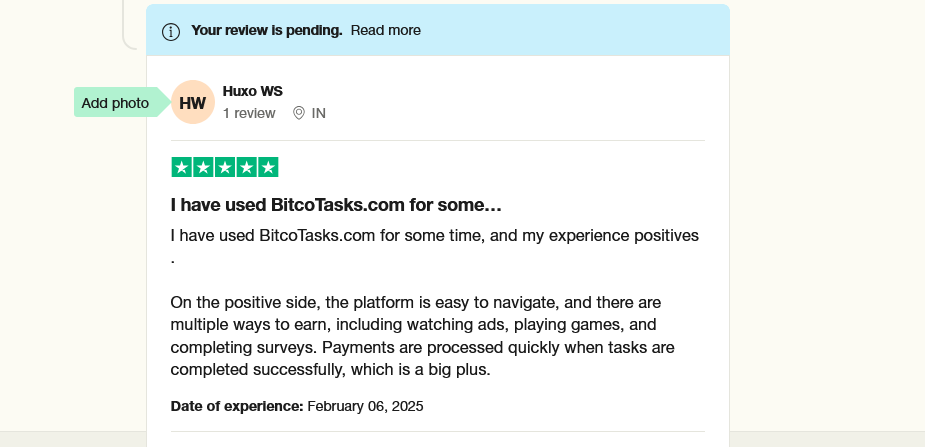
Task: Select the third green rating star
Action: point(225,167)
